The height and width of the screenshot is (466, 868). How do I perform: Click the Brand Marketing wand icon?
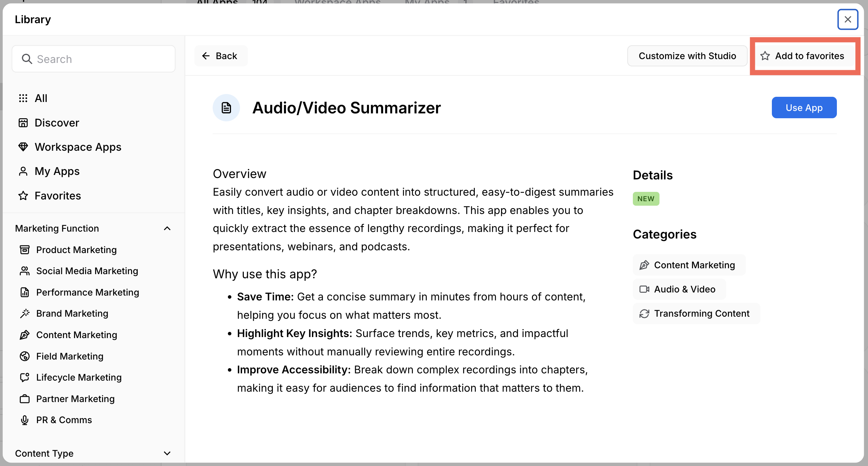click(25, 314)
